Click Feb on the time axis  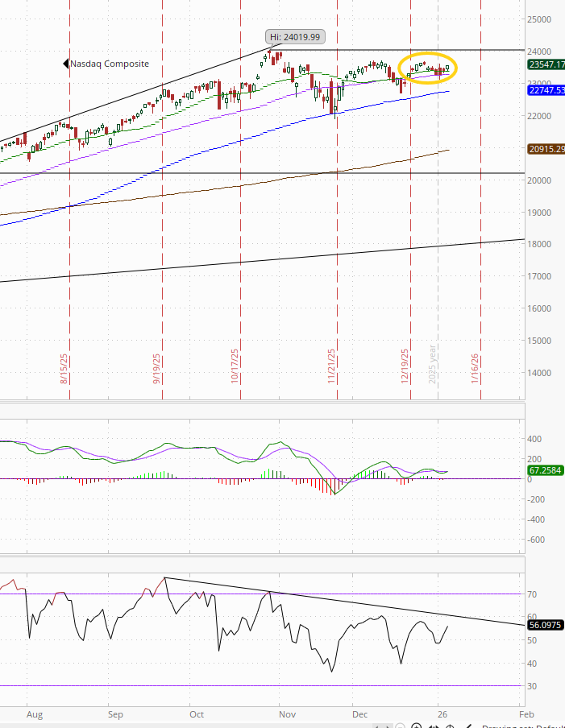[x=526, y=714]
